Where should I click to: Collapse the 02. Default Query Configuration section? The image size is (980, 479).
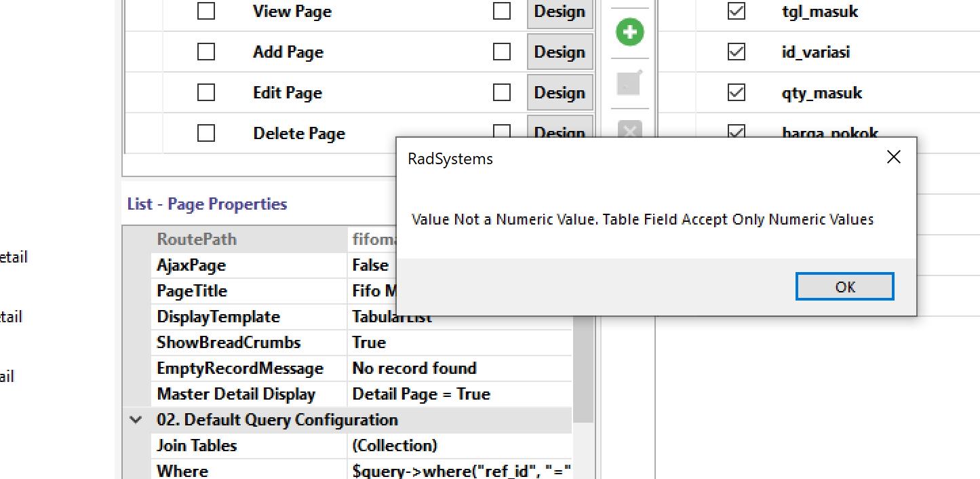pos(136,420)
